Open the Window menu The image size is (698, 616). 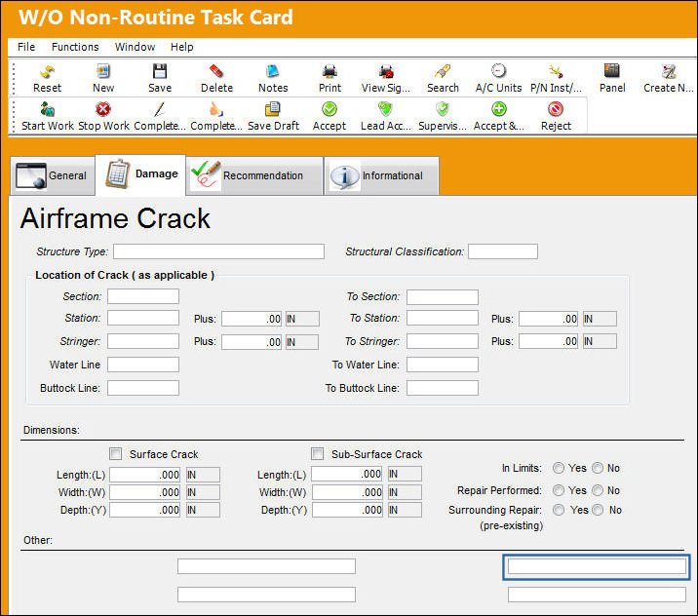135,47
